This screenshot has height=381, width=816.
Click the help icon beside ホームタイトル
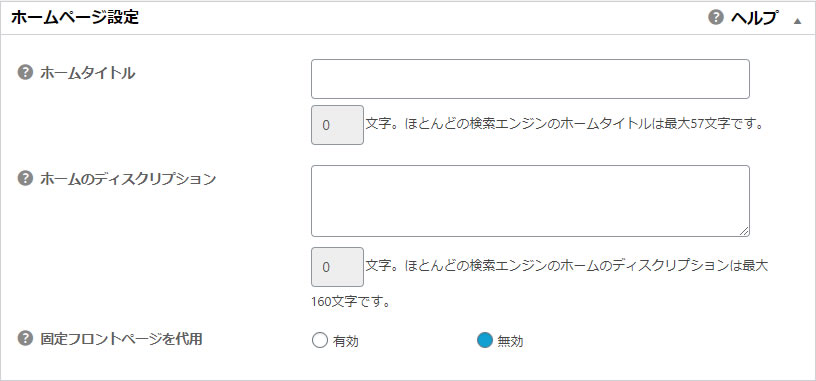click(25, 73)
